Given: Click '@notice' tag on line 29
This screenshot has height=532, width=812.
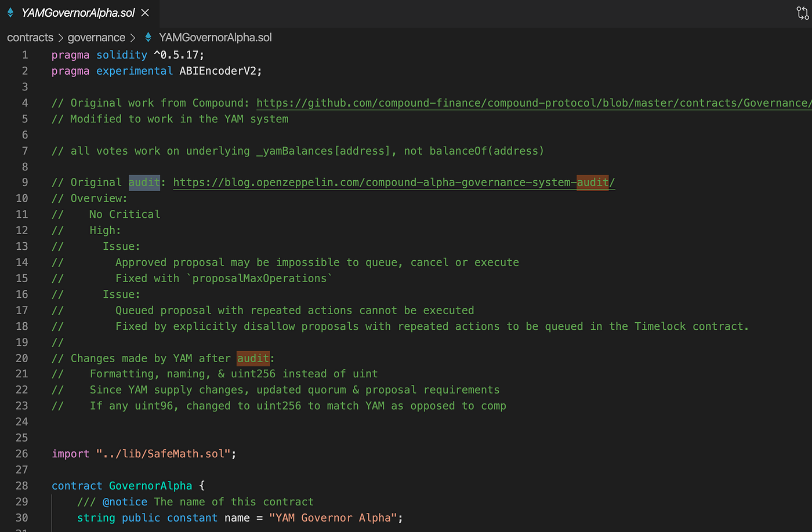Looking at the screenshot, I should [125, 502].
